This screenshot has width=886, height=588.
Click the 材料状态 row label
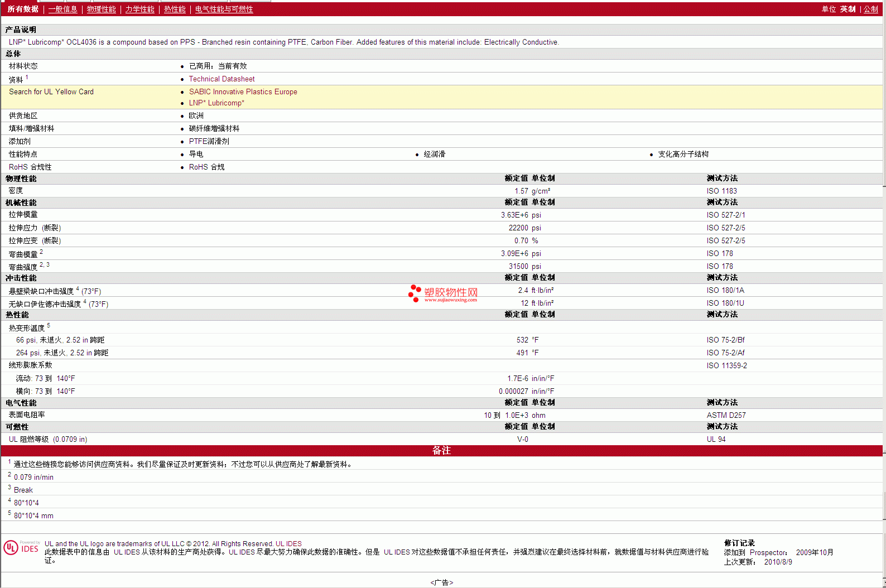[x=23, y=66]
